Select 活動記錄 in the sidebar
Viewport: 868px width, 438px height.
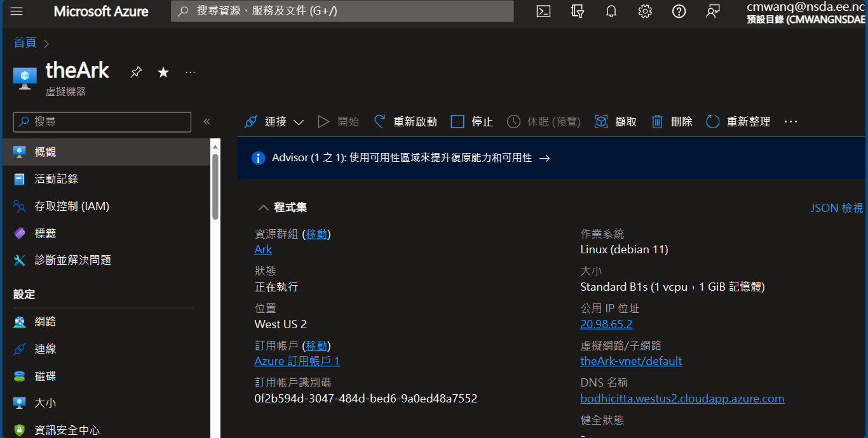(105, 179)
